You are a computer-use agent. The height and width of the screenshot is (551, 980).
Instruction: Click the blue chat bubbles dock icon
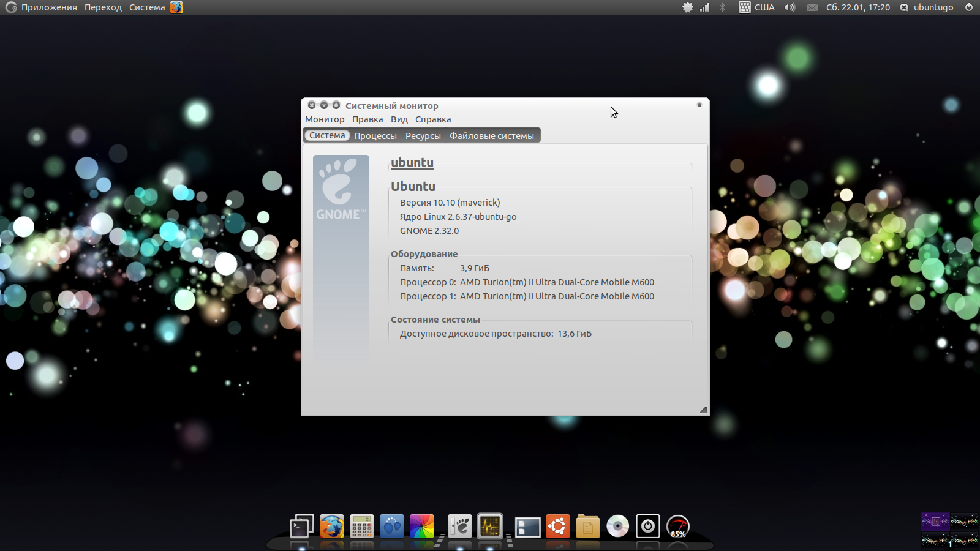(392, 526)
